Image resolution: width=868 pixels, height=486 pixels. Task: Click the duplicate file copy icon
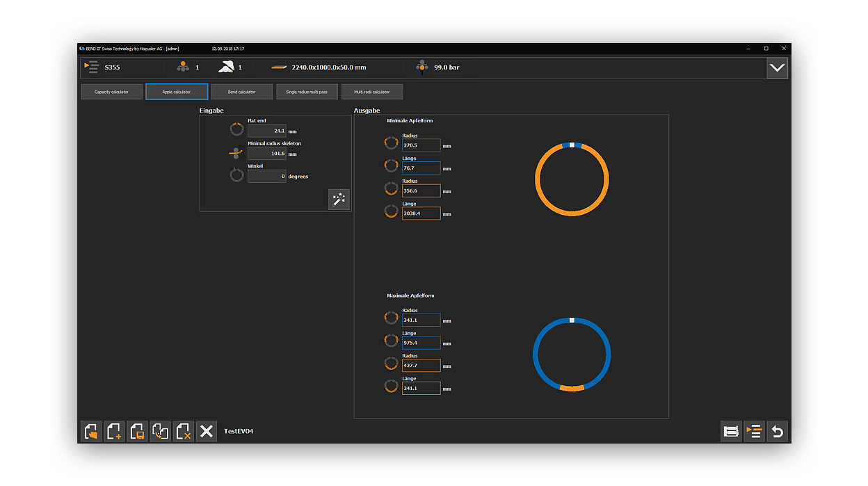pyautogui.click(x=160, y=432)
